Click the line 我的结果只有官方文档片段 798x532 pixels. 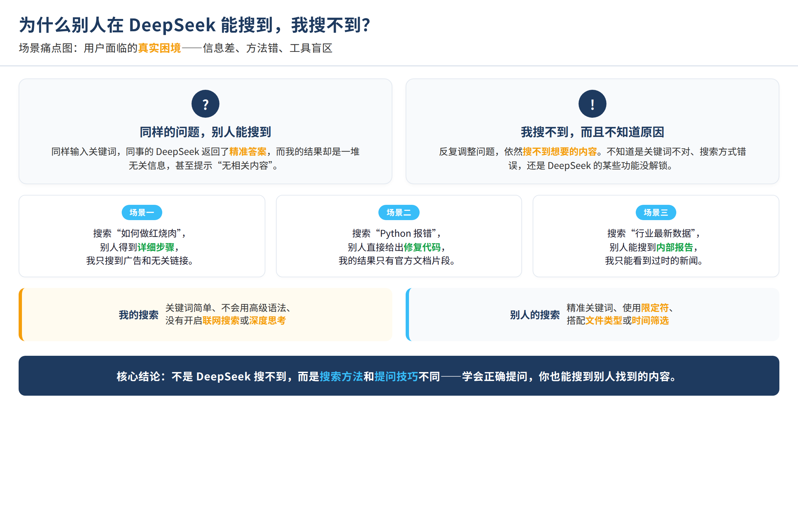397,261
